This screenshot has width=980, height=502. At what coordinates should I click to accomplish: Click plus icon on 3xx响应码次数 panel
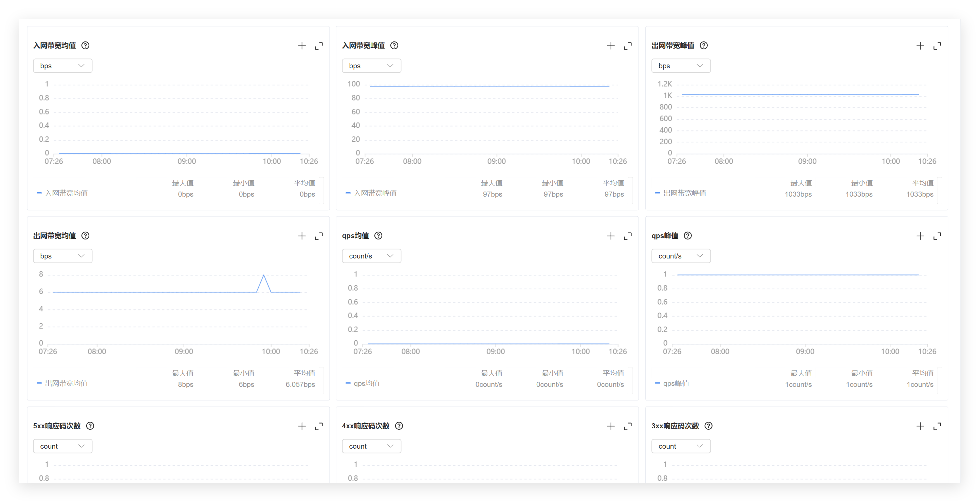[x=920, y=426]
